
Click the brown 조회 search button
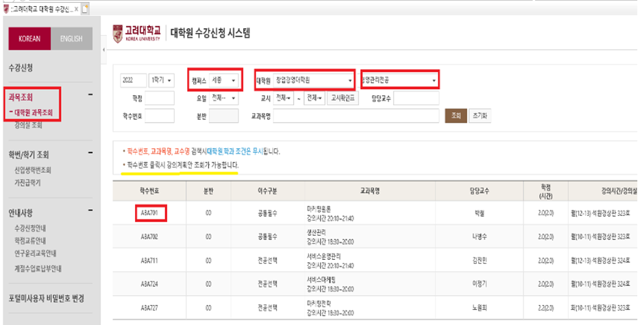tap(456, 116)
